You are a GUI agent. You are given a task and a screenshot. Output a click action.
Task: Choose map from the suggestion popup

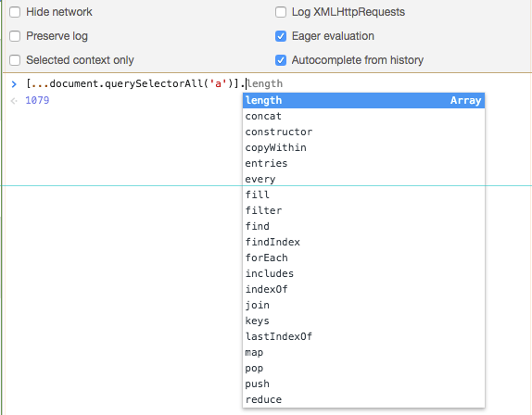coord(363,353)
